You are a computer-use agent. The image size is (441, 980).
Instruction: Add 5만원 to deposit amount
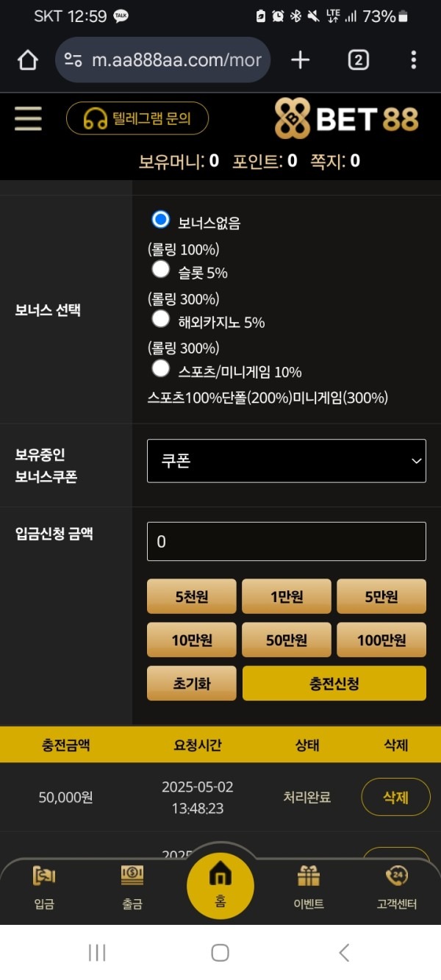pos(381,596)
